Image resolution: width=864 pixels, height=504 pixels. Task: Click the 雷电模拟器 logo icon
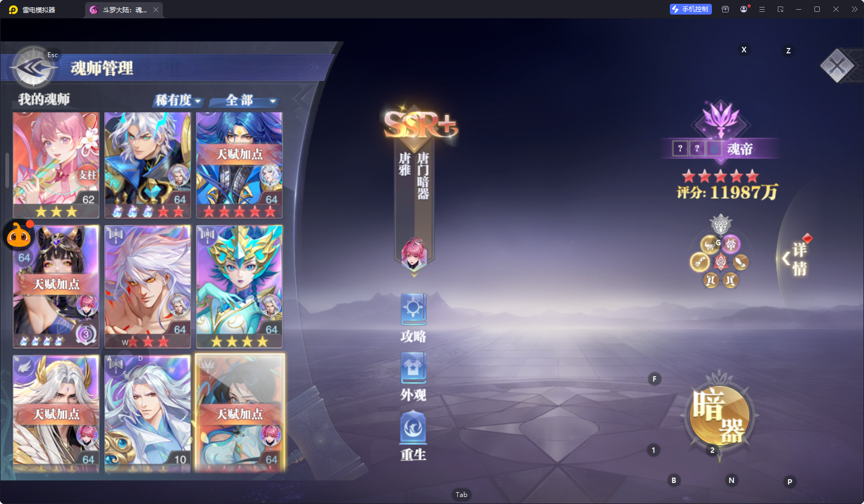(13, 10)
